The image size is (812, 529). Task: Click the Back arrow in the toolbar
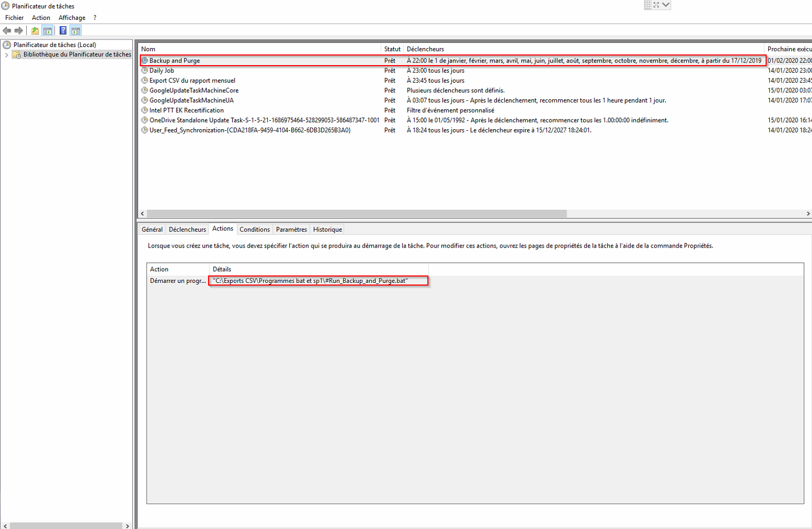pyautogui.click(x=7, y=30)
